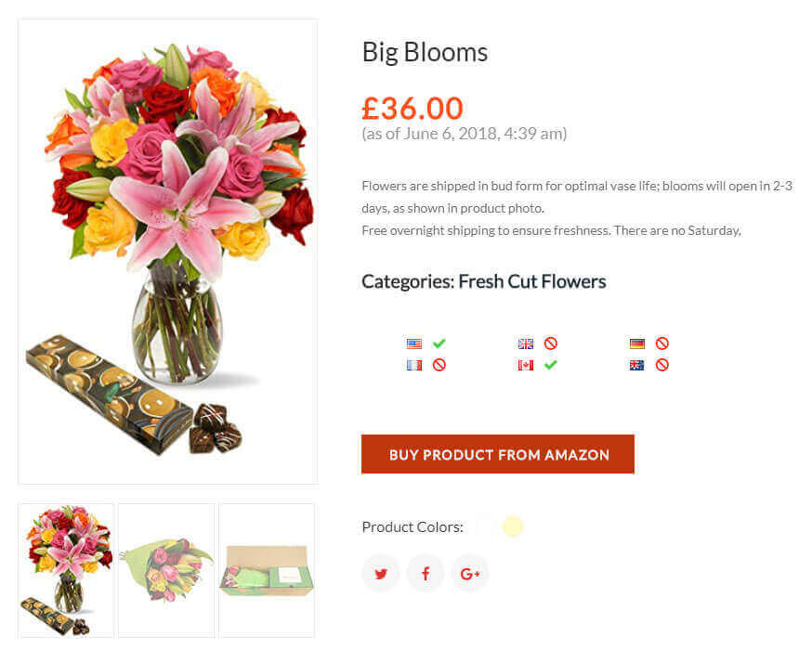The height and width of the screenshot is (649, 812).
Task: Share product on Facebook icon
Action: [x=426, y=573]
